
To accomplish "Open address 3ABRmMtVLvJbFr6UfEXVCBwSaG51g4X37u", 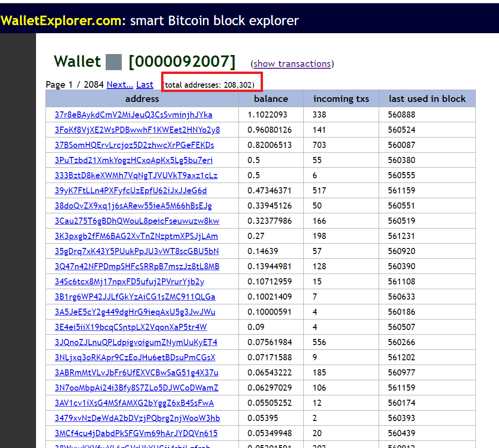I will (x=136, y=373).
